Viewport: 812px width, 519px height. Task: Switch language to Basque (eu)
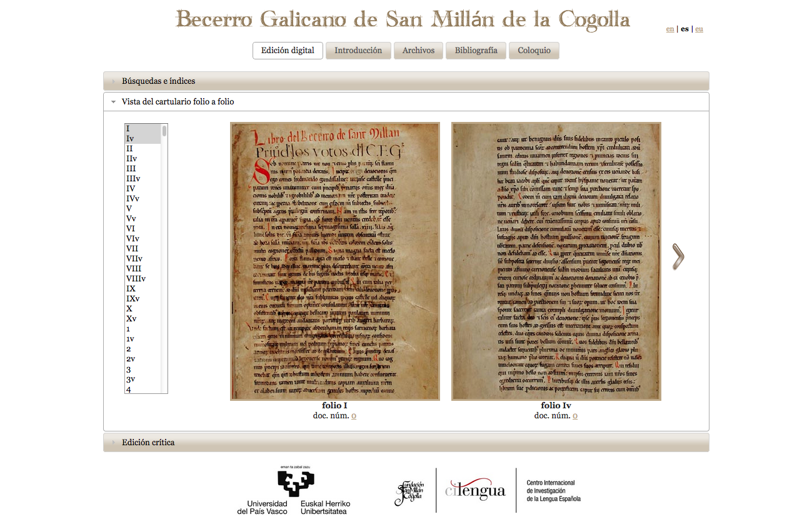[699, 29]
